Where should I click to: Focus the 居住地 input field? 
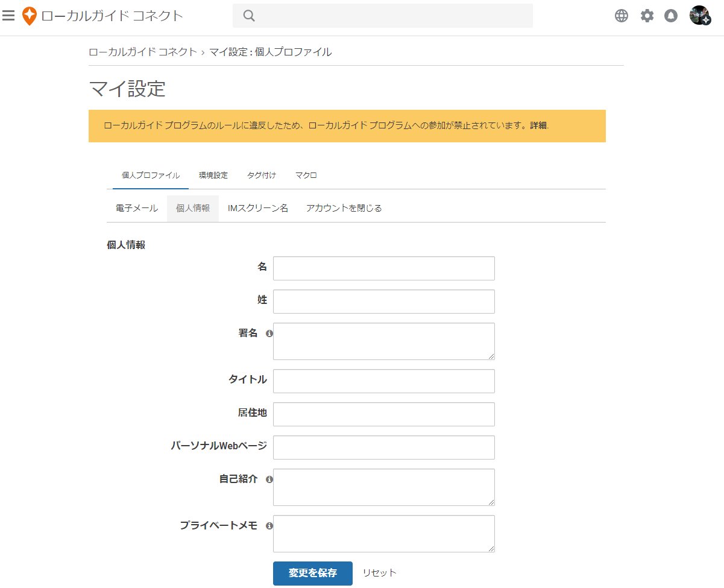(384, 414)
